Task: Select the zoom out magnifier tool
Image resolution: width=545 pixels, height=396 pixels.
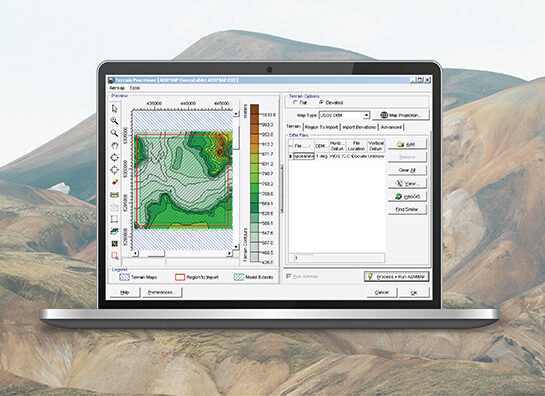Action: (x=114, y=133)
